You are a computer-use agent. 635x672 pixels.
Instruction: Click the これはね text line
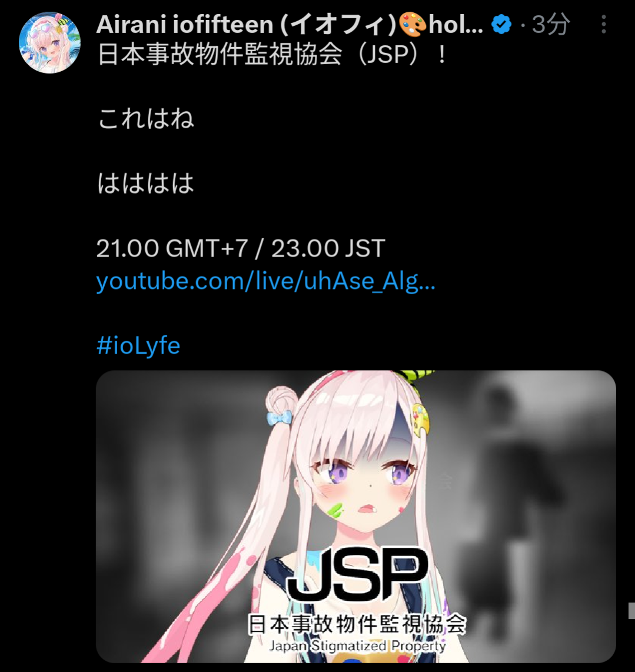pyautogui.click(x=146, y=119)
